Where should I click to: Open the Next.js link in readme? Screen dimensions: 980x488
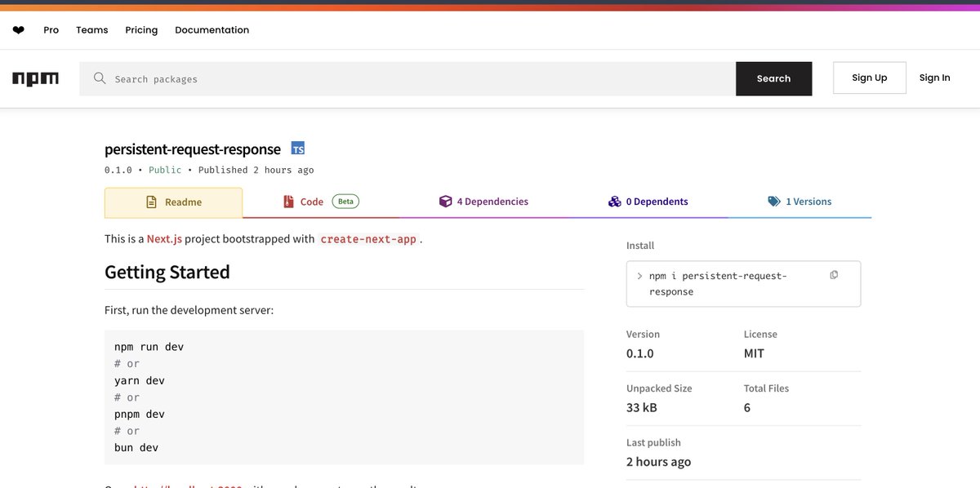click(x=166, y=239)
